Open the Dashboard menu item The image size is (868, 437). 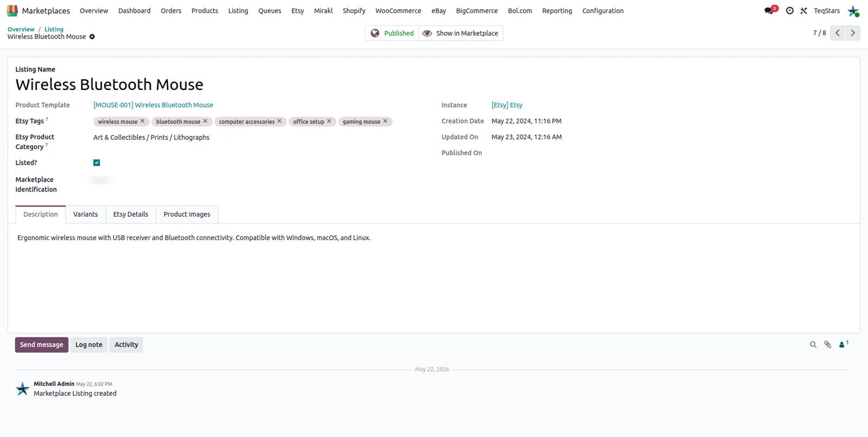(x=135, y=11)
